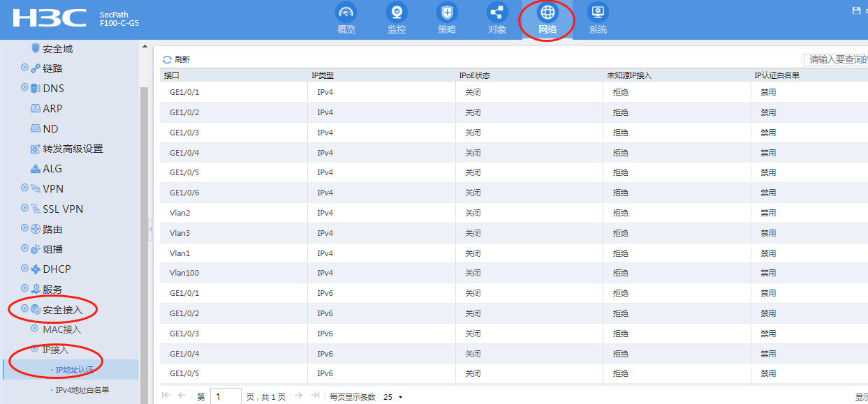Open the 转发高级设置 menu entry
This screenshot has height=404, width=868.
click(x=73, y=149)
